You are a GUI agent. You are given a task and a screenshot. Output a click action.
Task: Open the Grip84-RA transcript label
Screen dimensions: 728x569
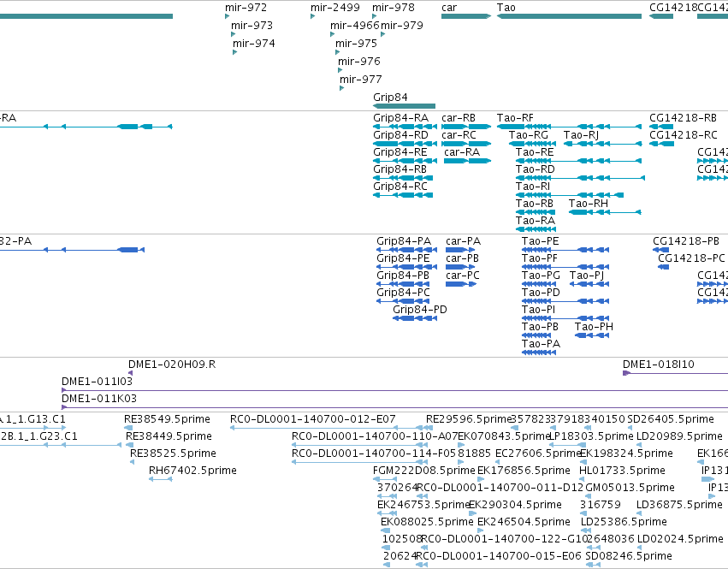coord(400,118)
